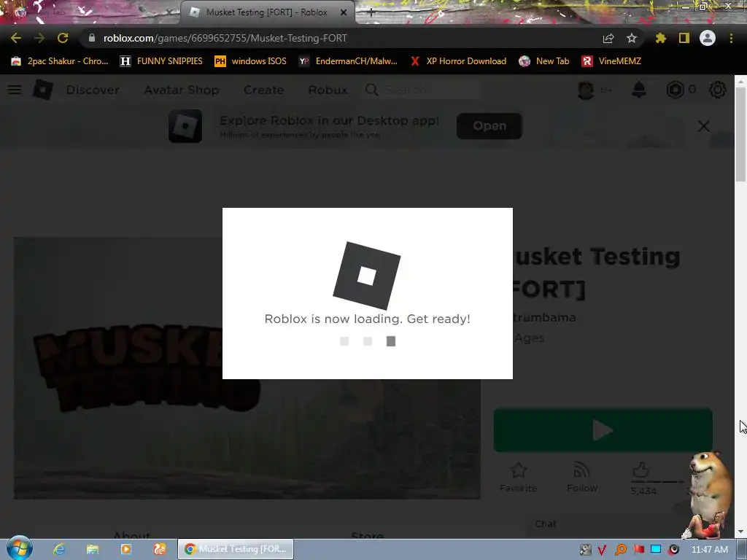Open the Avatar Shop menu item
The image size is (747, 560).
(x=182, y=90)
